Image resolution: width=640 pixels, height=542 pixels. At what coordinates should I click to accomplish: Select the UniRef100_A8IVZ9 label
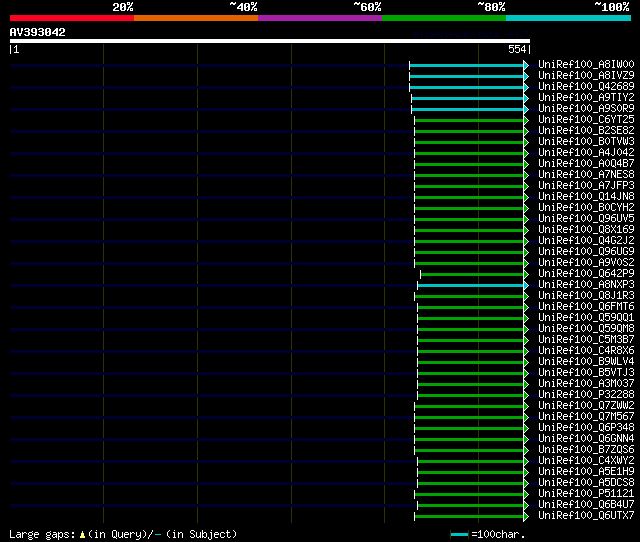pyautogui.click(x=586, y=76)
